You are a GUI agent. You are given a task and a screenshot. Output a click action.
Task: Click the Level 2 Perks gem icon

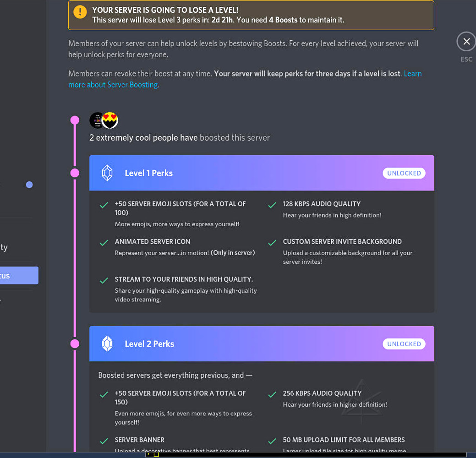107,343
